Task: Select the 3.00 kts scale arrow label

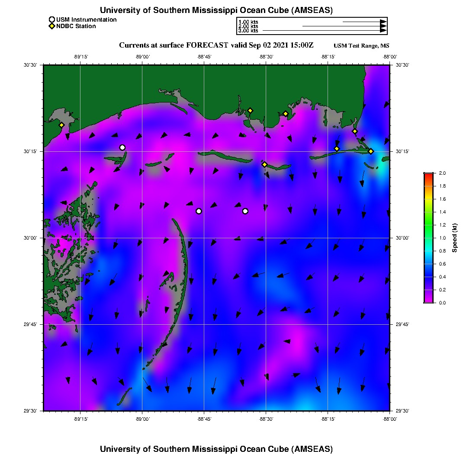Action: tap(248, 31)
